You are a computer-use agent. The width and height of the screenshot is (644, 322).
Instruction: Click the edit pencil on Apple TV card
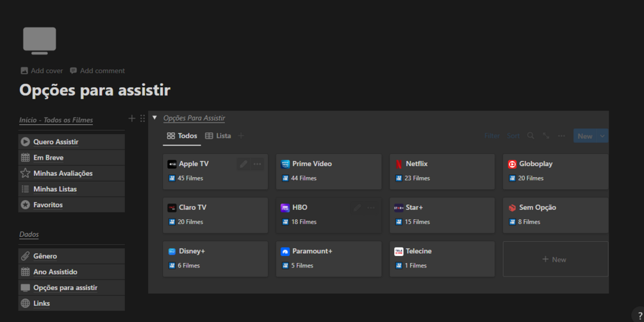tap(244, 164)
